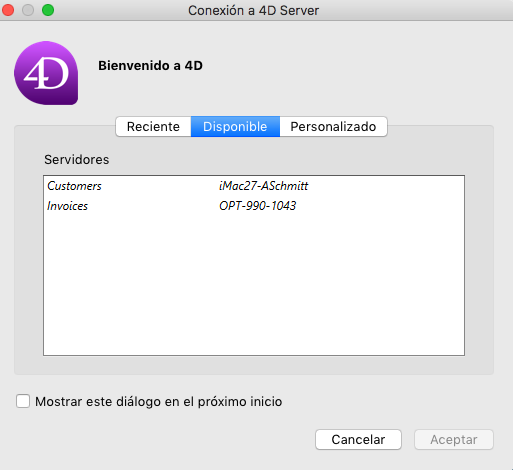Close the Conexión a 4D Server window

coord(8,10)
